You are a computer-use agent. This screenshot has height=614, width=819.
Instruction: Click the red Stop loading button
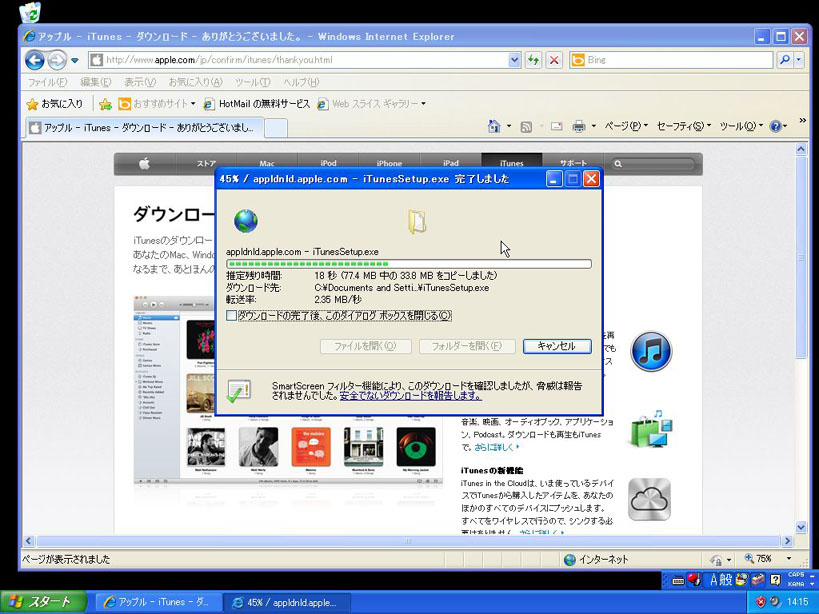pos(554,60)
